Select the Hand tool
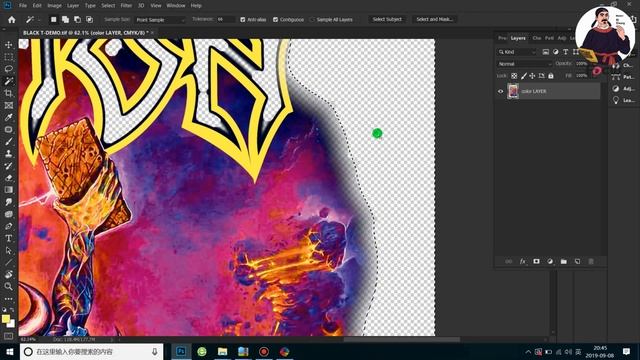640x360 pixels. tap(9, 274)
